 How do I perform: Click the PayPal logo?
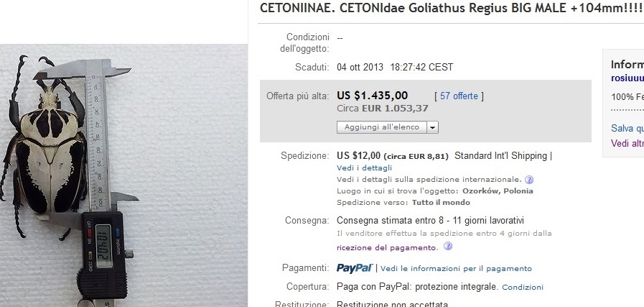(355, 268)
